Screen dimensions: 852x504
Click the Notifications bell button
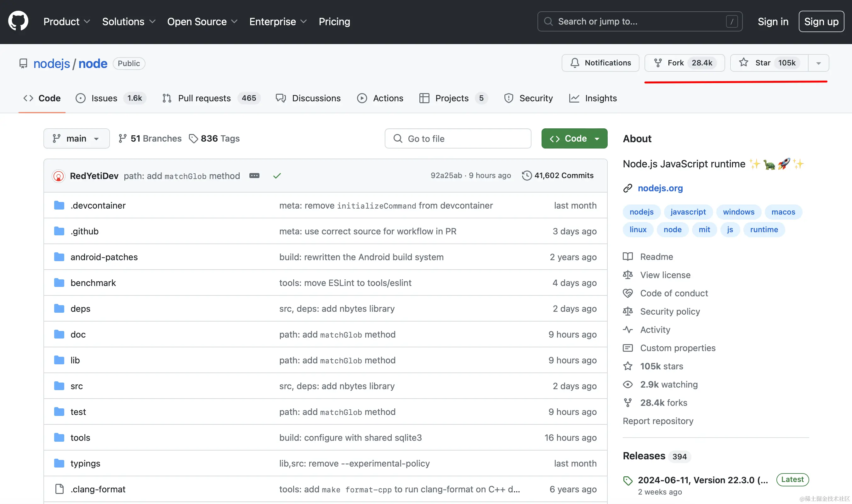600,63
